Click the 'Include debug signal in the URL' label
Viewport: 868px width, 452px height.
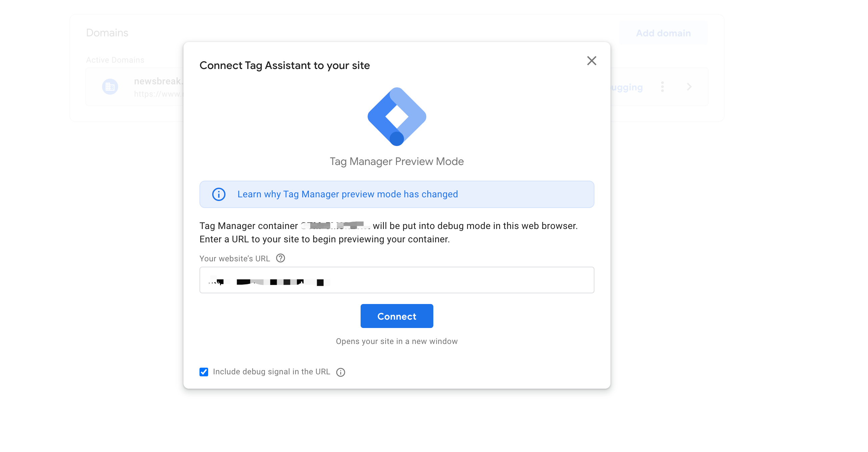coord(271,372)
